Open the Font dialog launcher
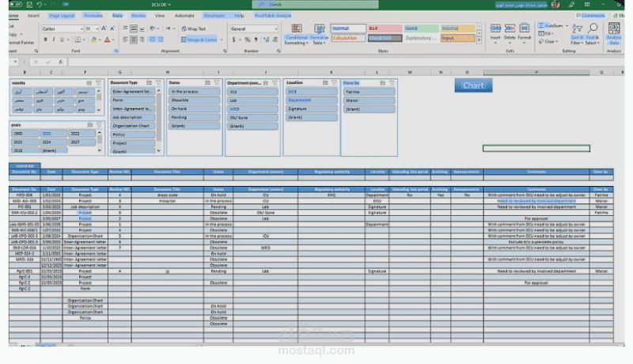The image size is (633, 364). pos(116,51)
